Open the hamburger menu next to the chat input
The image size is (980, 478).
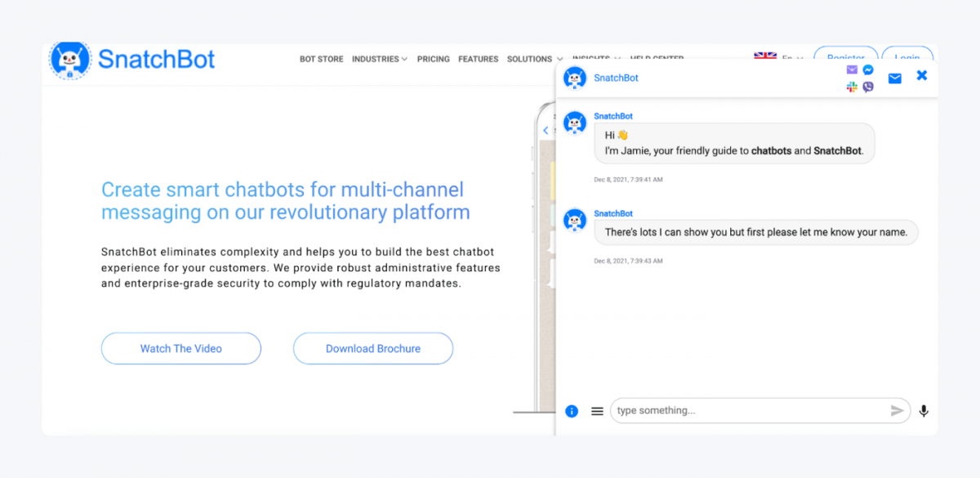pyautogui.click(x=597, y=411)
